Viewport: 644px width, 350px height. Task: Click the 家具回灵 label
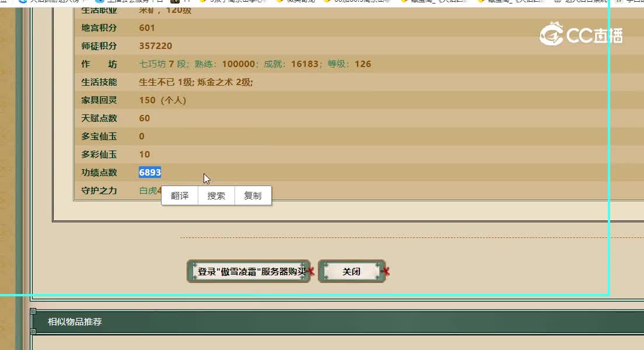coord(99,100)
